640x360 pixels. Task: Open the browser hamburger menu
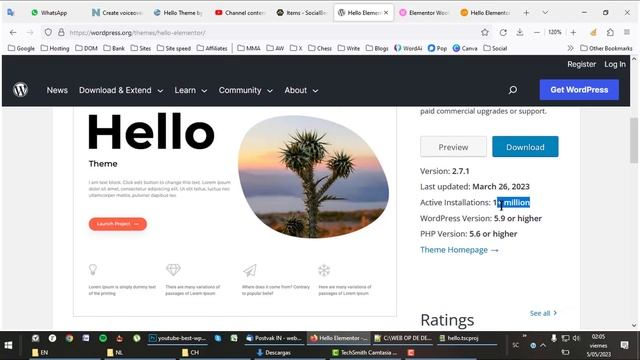pyautogui.click(x=627, y=32)
